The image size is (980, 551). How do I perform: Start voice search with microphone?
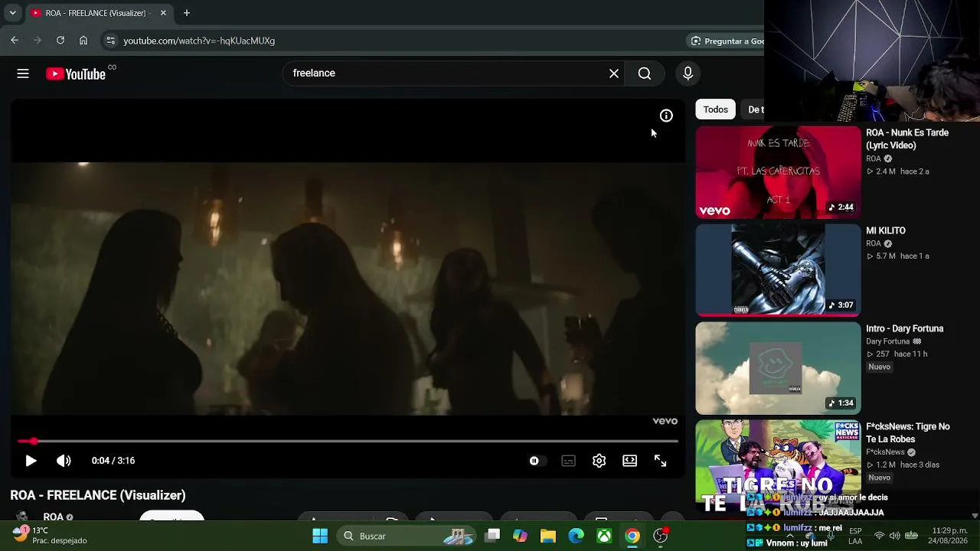tap(688, 73)
